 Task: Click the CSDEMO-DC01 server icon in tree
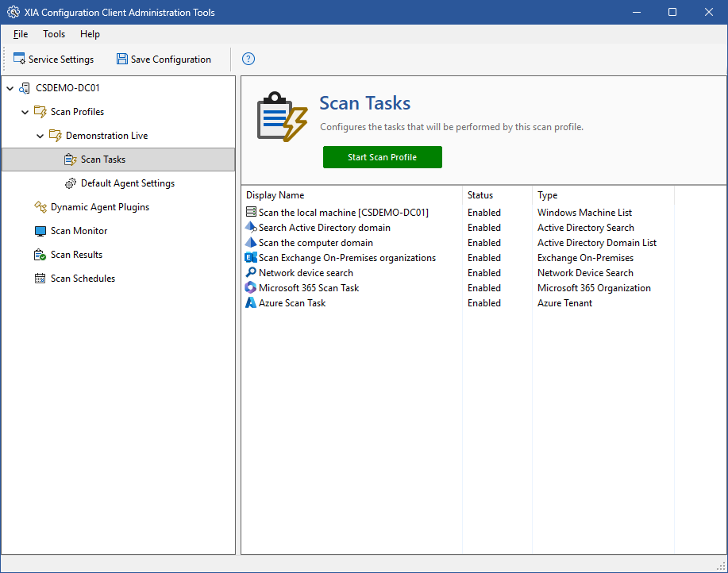25,88
